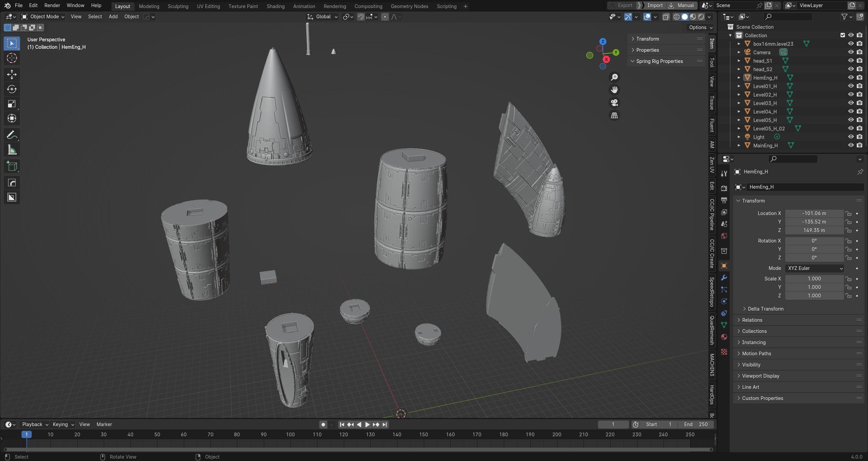Open the Render menu
The image size is (868, 461).
click(52, 5)
